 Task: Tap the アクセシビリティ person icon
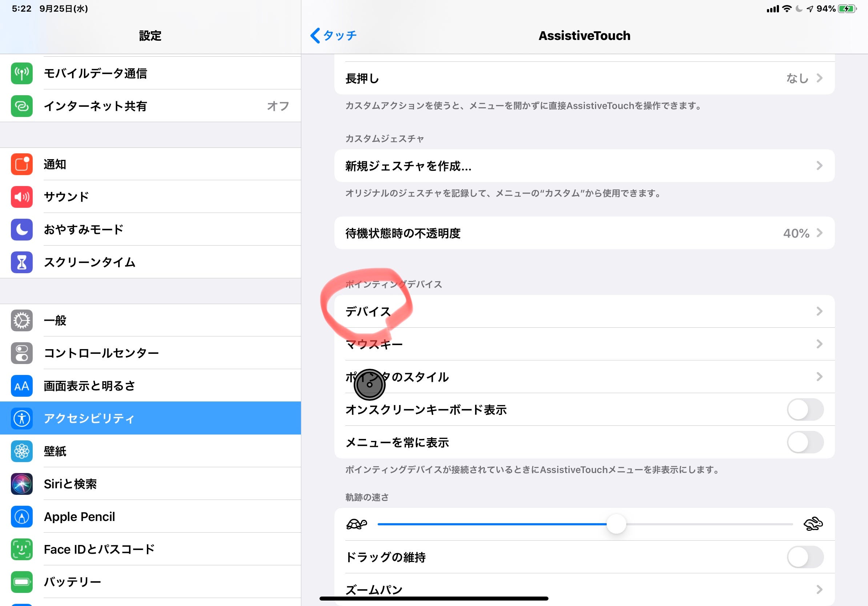coord(21,418)
